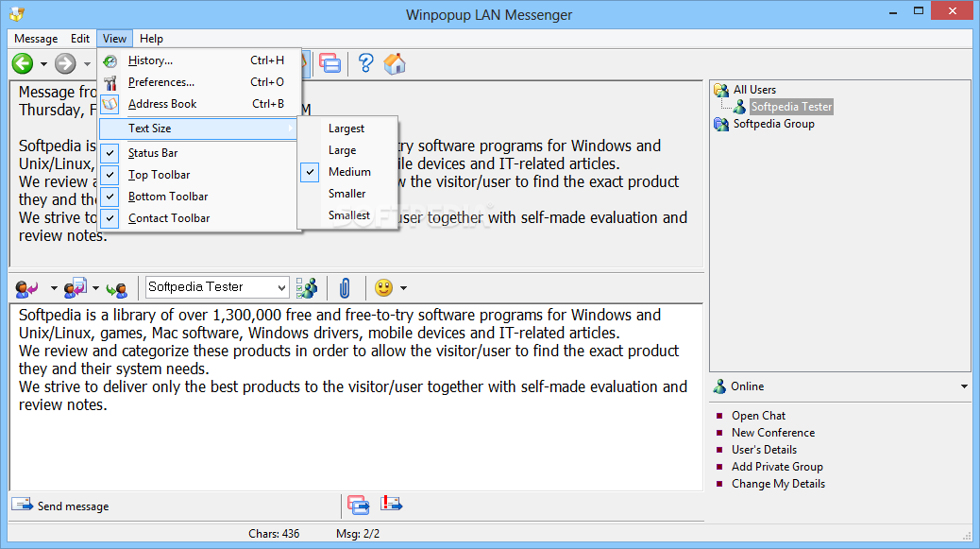Maximize the Winpopup LAN Messenger window

(x=918, y=10)
